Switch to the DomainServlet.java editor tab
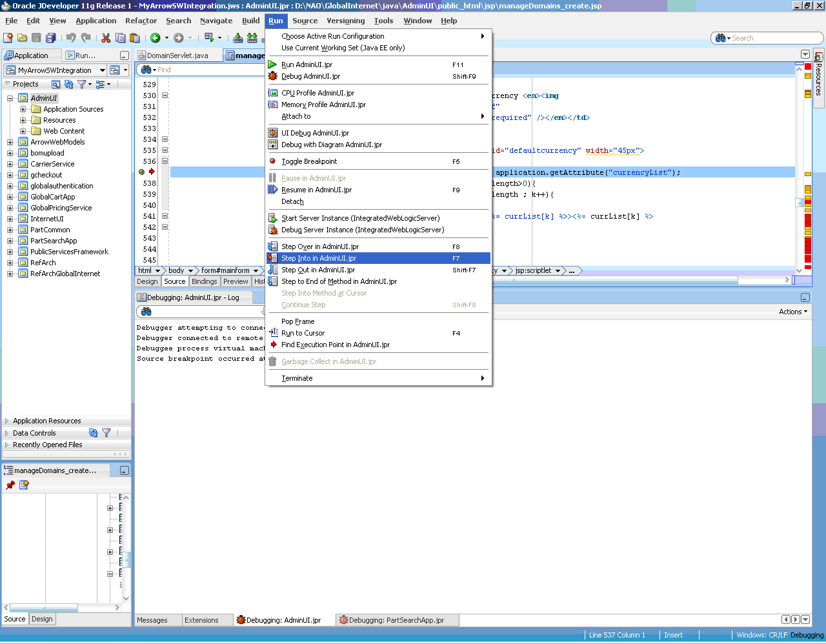The image size is (826, 644). (x=177, y=55)
